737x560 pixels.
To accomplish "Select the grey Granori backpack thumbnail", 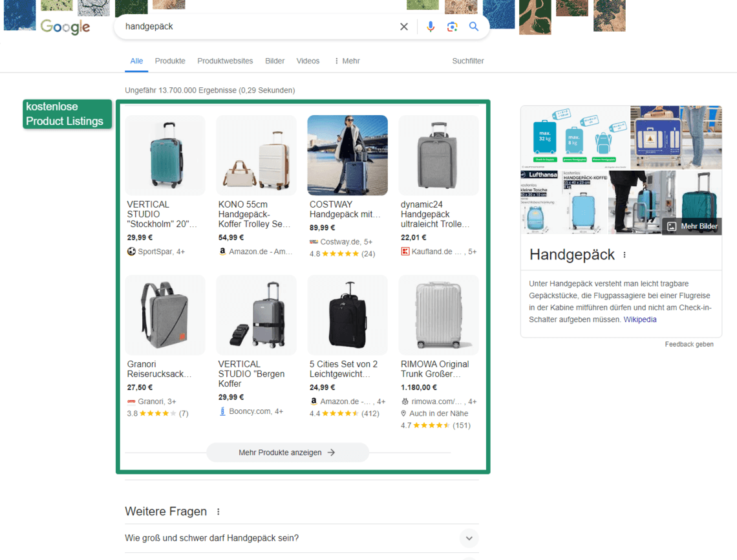I will pyautogui.click(x=165, y=315).
